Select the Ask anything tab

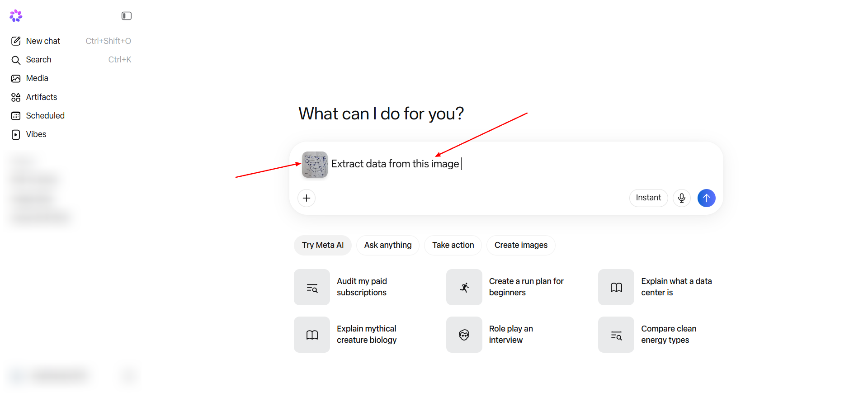coord(388,245)
